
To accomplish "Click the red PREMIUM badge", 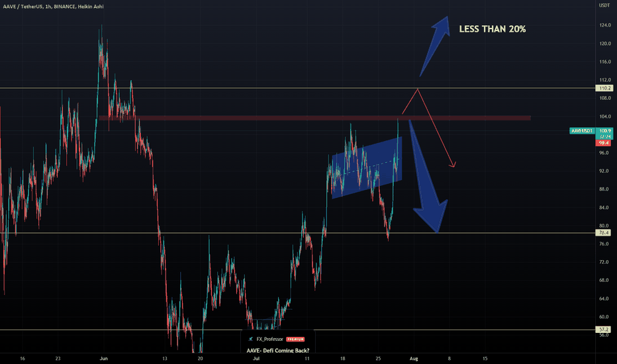I will click(295, 340).
